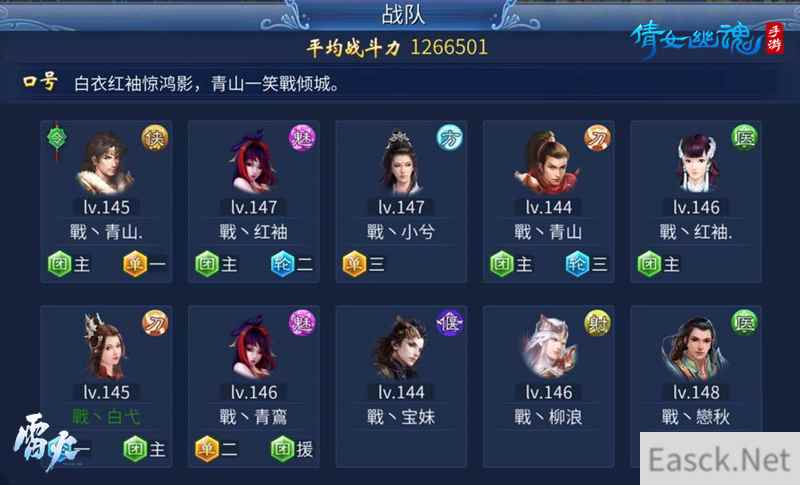Select the cyan 方 class icon on 戰丶小兮
Image resolution: width=800 pixels, height=485 pixels.
tap(450, 138)
